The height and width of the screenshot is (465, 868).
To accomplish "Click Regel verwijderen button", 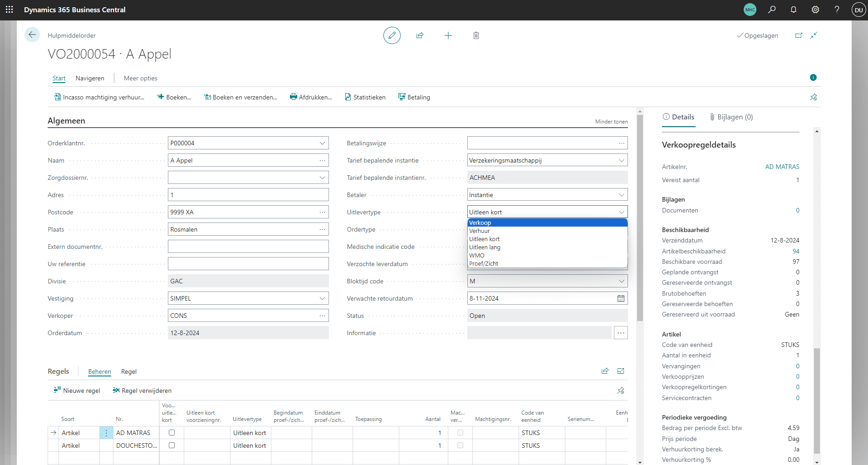I will click(142, 391).
